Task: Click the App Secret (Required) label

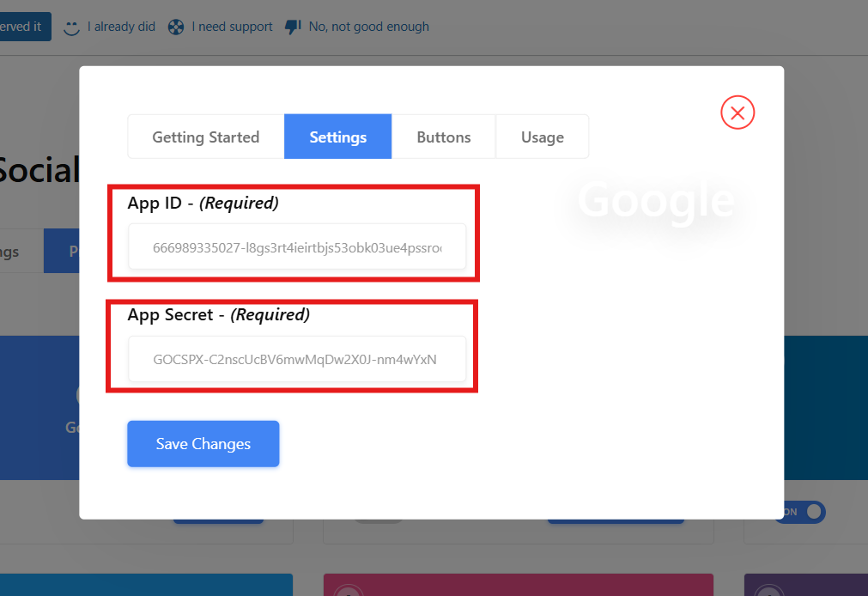Action: click(219, 315)
